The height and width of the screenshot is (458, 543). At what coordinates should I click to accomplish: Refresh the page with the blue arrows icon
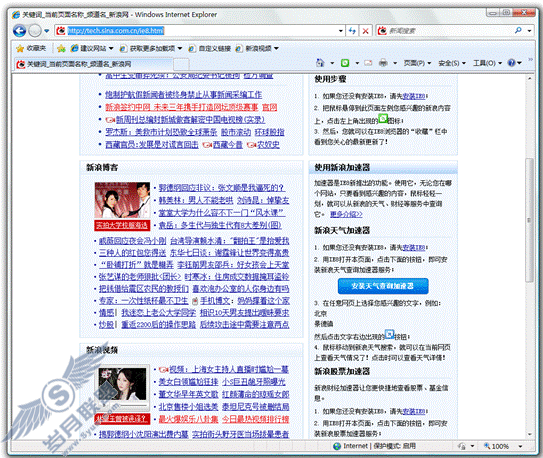[352, 31]
